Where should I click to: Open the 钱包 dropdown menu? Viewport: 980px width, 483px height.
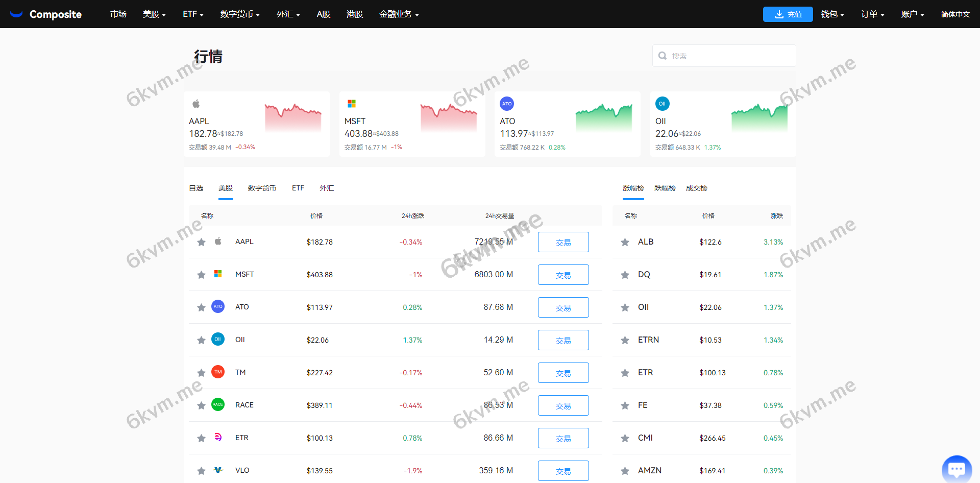pyautogui.click(x=832, y=14)
